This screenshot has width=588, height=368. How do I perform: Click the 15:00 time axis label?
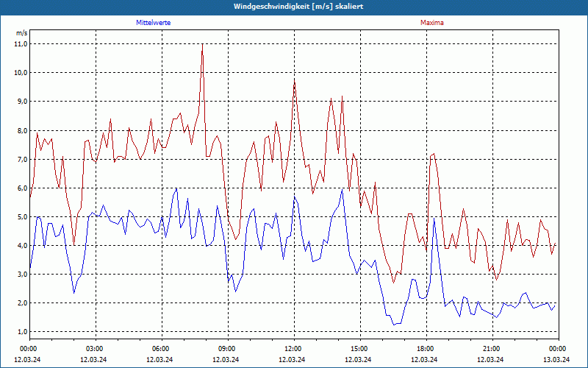click(360, 349)
